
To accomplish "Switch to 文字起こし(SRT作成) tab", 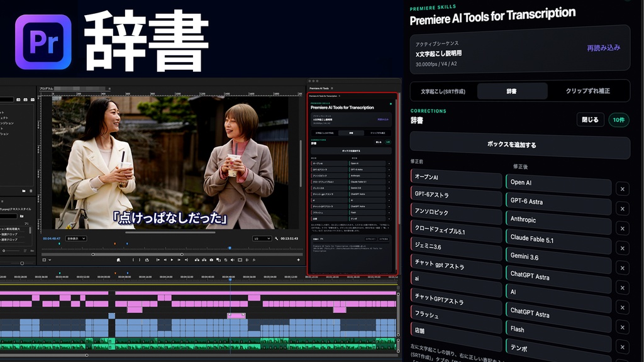I will tap(443, 92).
